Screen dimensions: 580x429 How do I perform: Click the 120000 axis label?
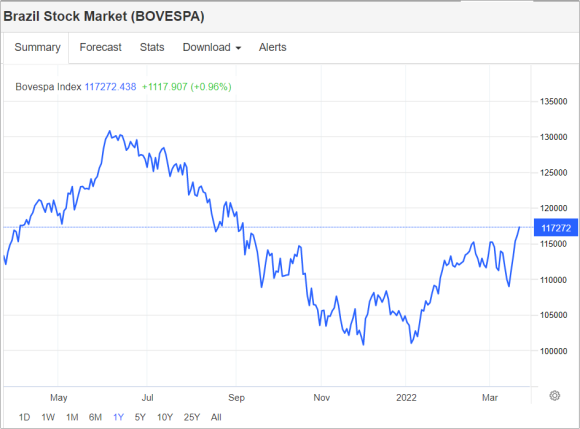pos(553,208)
